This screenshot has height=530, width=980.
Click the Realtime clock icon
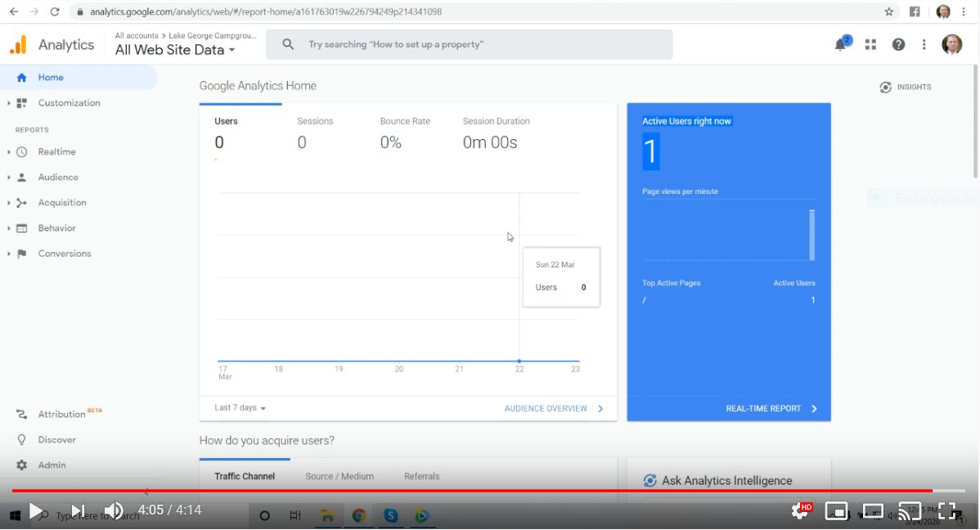click(22, 152)
